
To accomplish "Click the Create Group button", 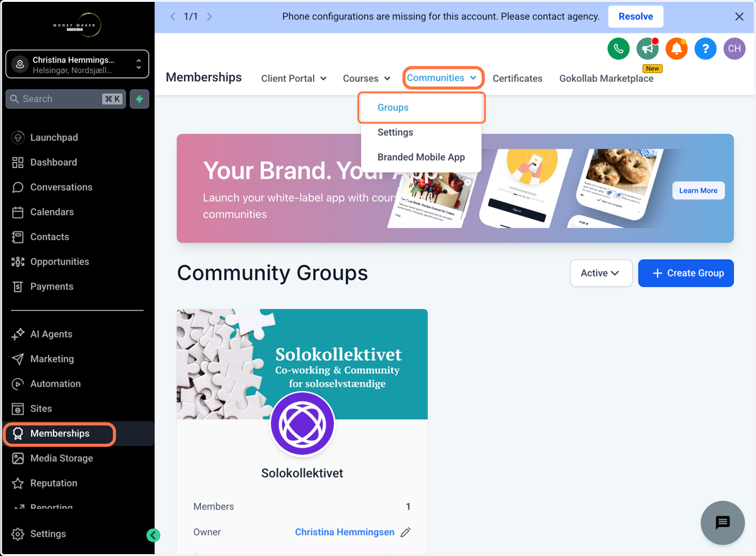I will click(686, 273).
